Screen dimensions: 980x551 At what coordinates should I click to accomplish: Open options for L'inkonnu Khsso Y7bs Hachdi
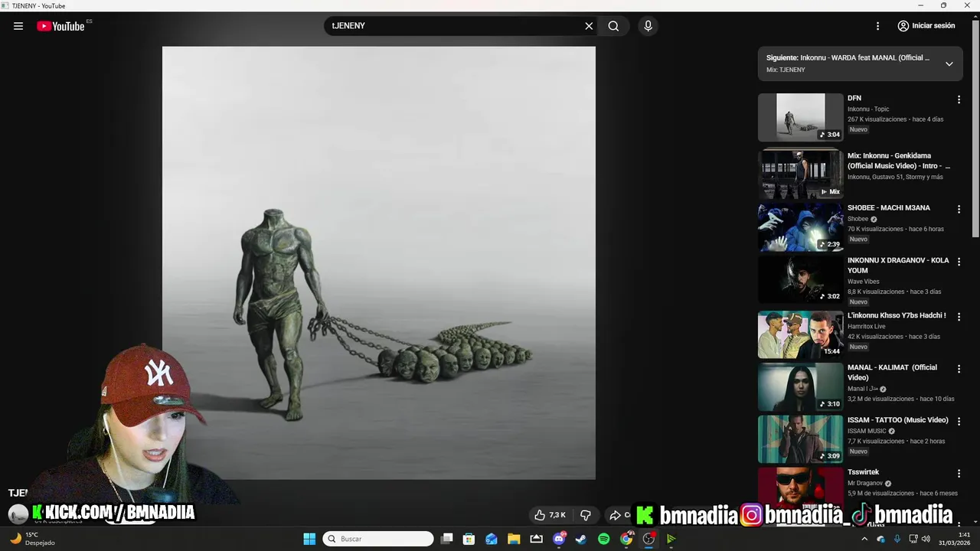(959, 316)
